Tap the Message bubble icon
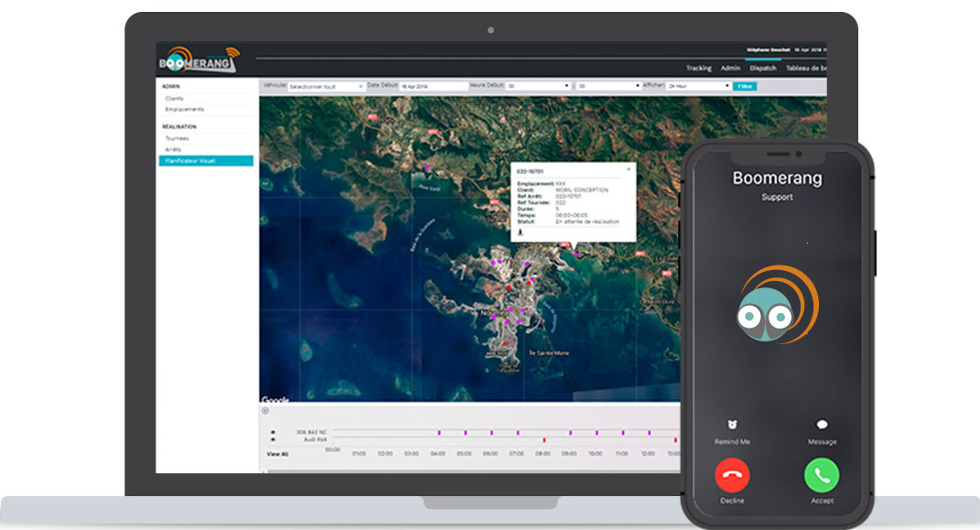 822,425
